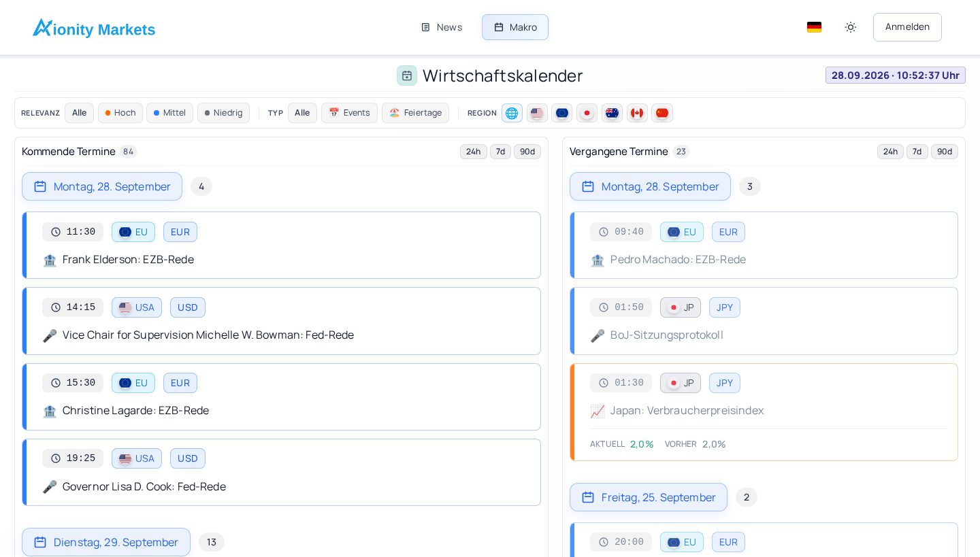Click the bank icon beside Frank Elderson
This screenshot has height=557, width=980.
pyautogui.click(x=50, y=260)
